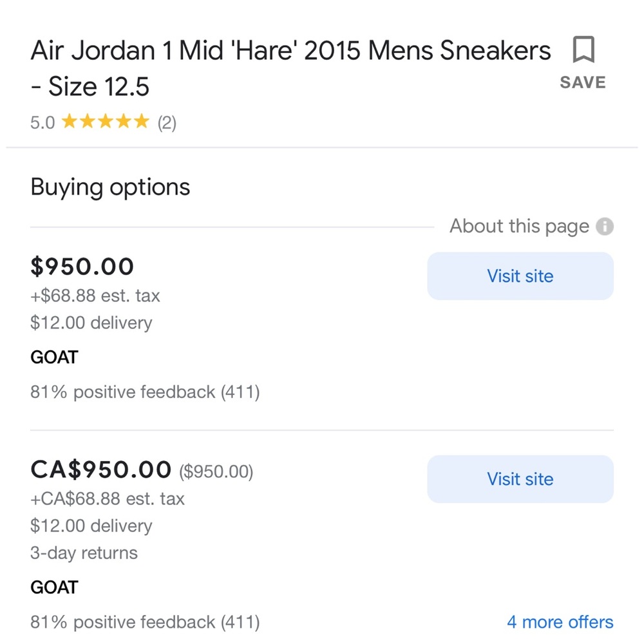Click the 3-day returns text
644x644 pixels.
84,553
